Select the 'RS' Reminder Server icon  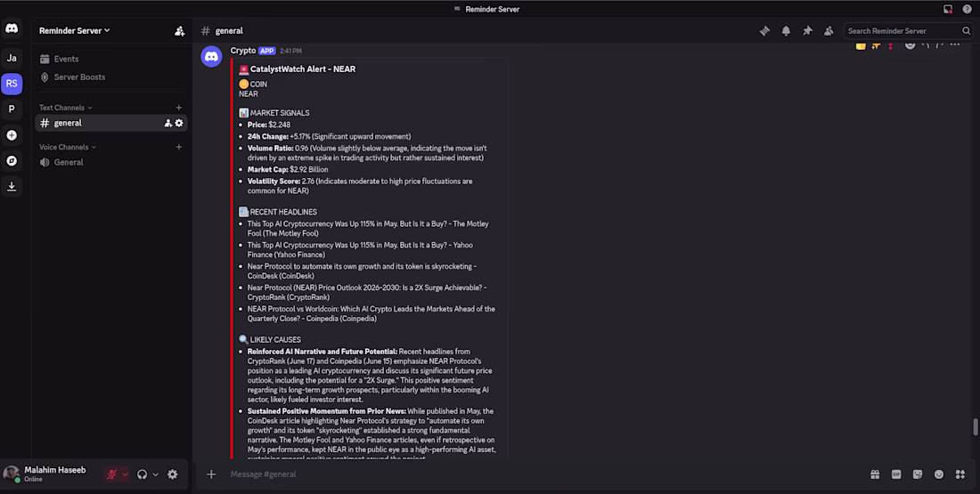pyautogui.click(x=12, y=84)
